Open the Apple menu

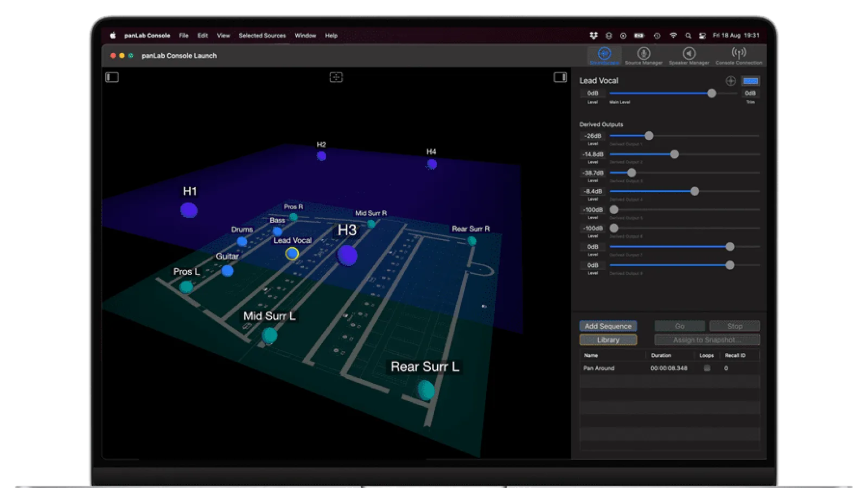coord(113,35)
